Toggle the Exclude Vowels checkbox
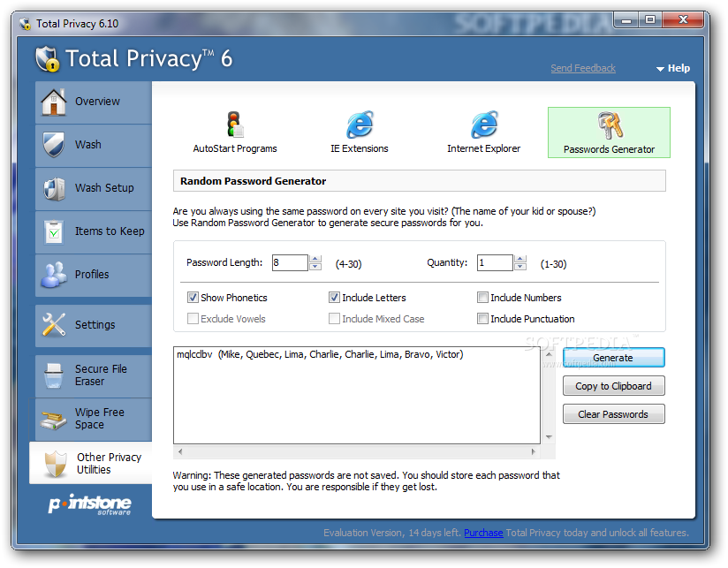Viewport: 728px width, 568px height. point(193,319)
